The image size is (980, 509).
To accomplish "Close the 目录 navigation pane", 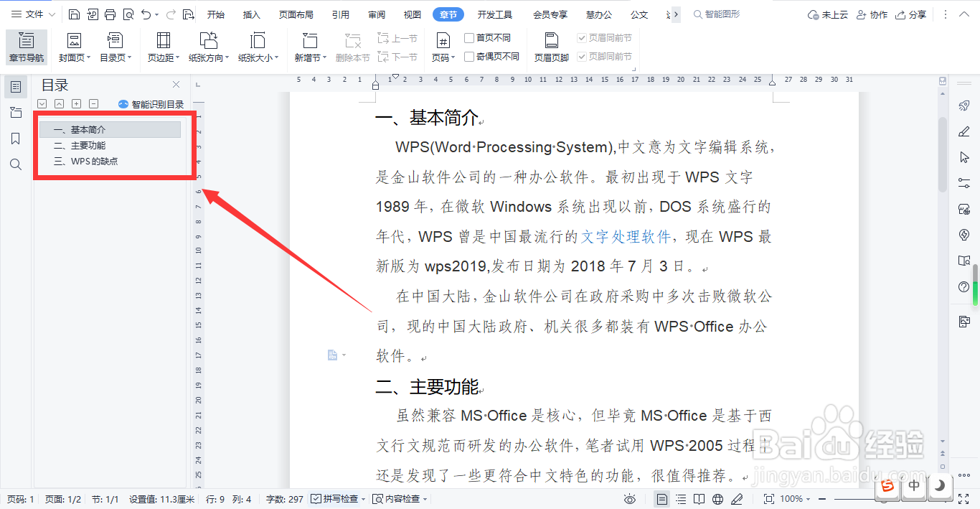I will [x=176, y=85].
